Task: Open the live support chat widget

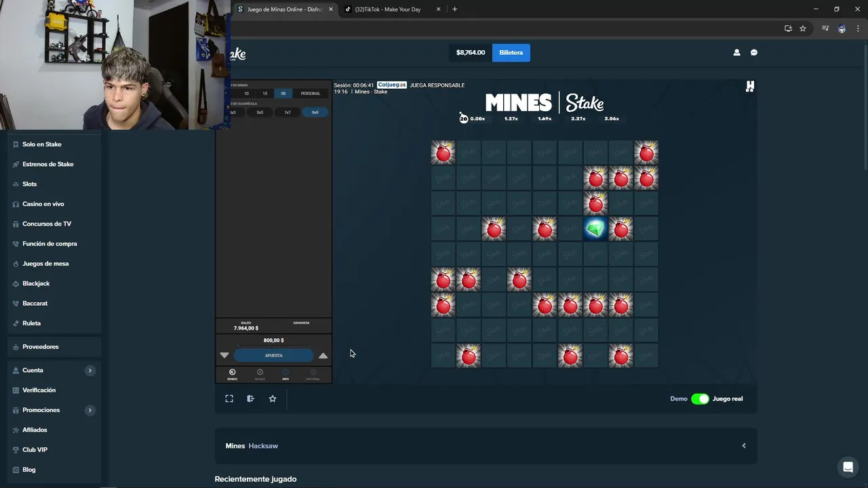Action: click(x=847, y=467)
